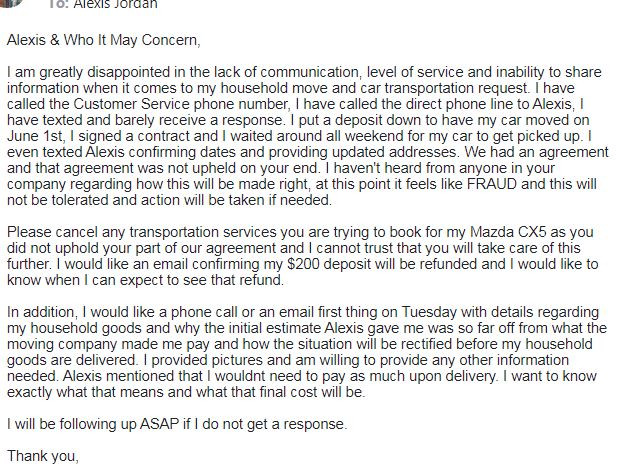
Task: Click the words "Customer Service" in the email
Action: click(112, 102)
